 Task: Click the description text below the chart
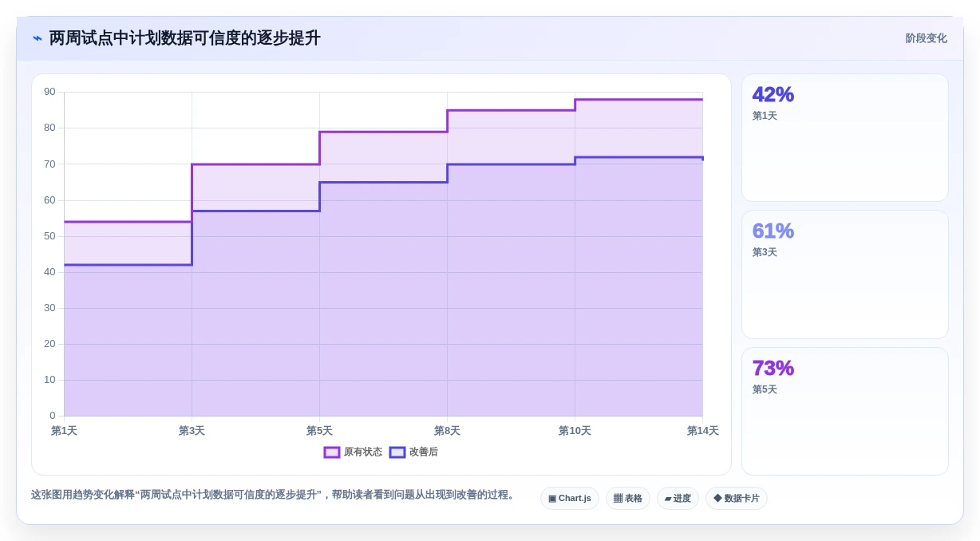pyautogui.click(x=275, y=495)
